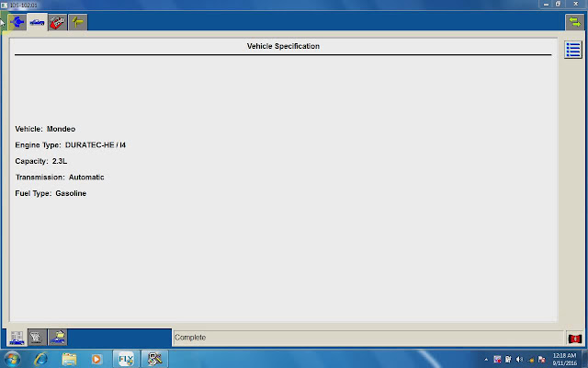
Task: Open the blue system connection tab
Action: tap(17, 22)
